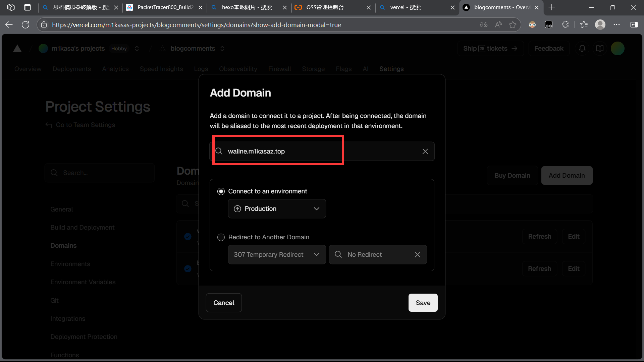Refresh the first domain entry
The width and height of the screenshot is (644, 362).
[x=539, y=237]
